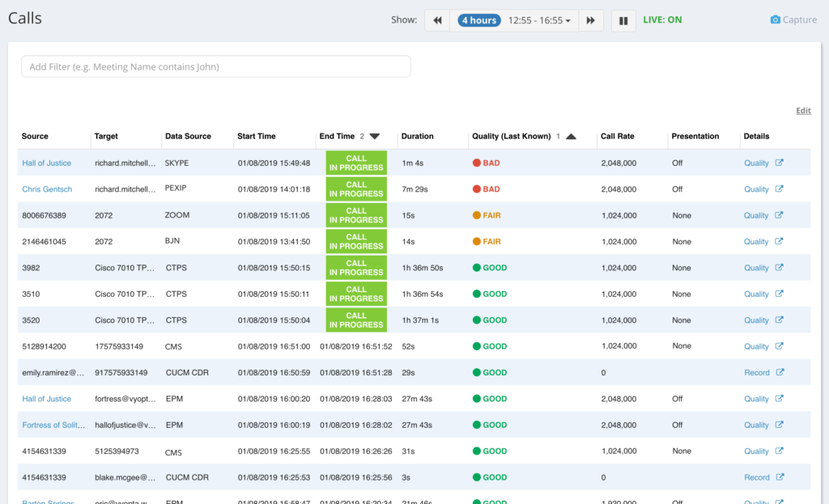Click the red BAD quality indicator for PEXIP call
The height and width of the screenshot is (504, 829).
[x=477, y=189]
